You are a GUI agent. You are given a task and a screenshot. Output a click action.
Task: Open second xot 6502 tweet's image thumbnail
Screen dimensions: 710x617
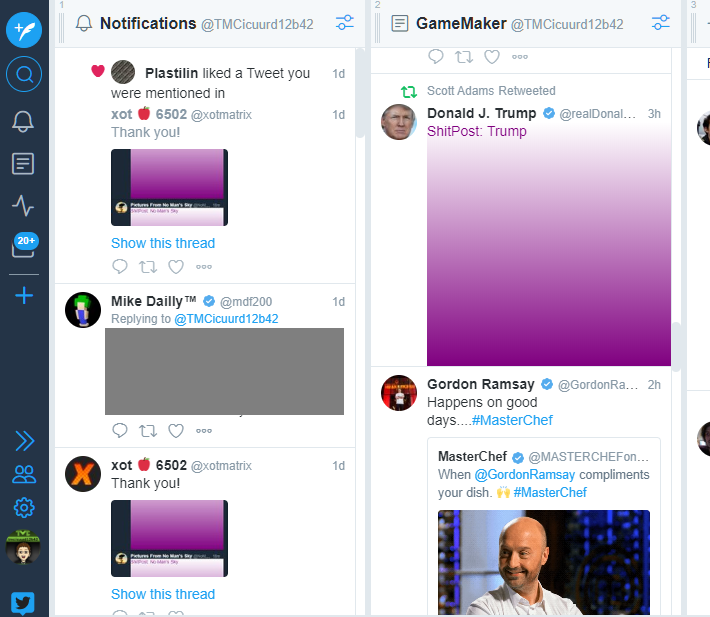[x=169, y=538]
